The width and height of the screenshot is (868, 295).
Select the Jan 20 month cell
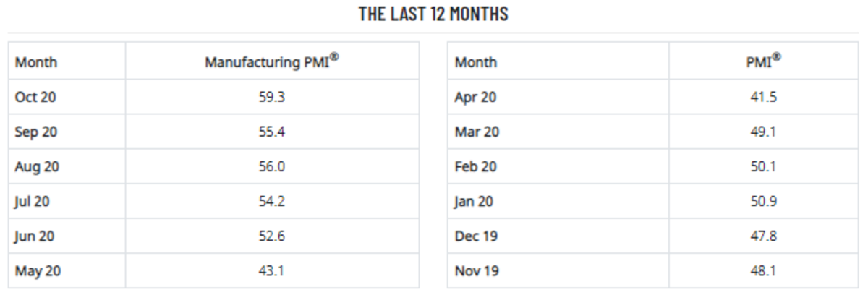tap(474, 201)
